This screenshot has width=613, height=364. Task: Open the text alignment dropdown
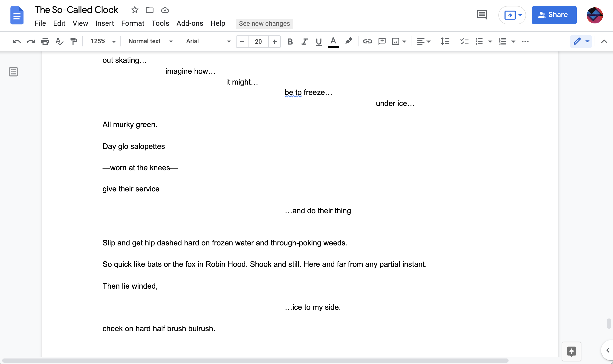tap(424, 41)
